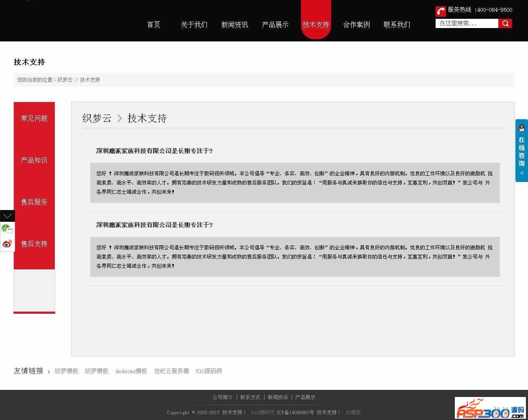This screenshot has width=528, height=420.
Task: Click the 友情链接 label
Action: pos(28,371)
